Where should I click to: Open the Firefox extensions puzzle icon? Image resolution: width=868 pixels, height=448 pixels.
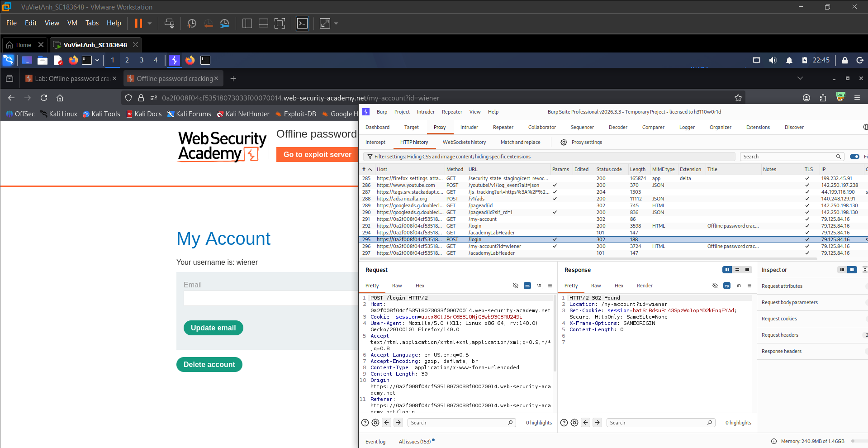coord(823,98)
